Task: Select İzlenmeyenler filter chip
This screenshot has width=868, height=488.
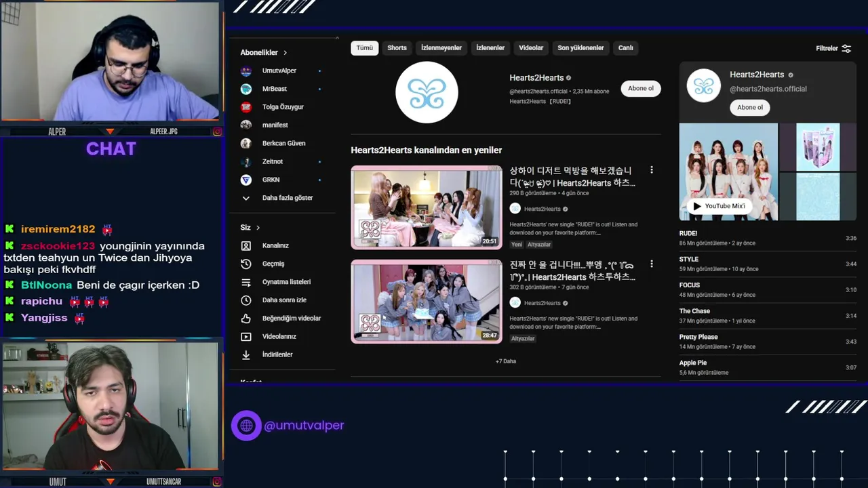Action: (441, 48)
